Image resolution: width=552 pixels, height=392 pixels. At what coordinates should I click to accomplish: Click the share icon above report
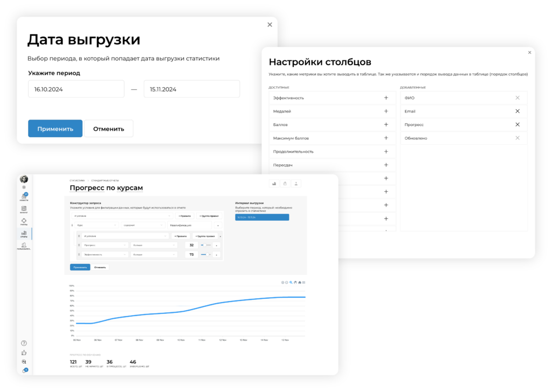pos(285,184)
